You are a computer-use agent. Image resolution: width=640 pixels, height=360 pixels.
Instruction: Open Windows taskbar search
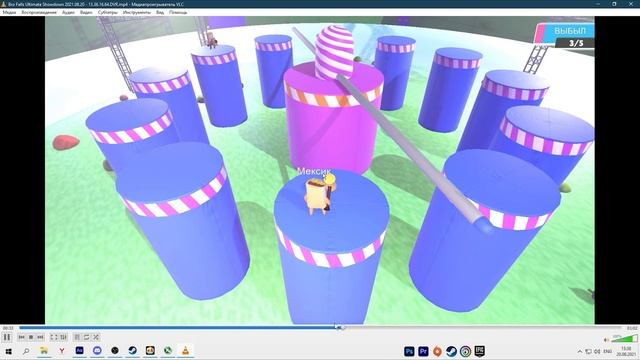coord(26,351)
